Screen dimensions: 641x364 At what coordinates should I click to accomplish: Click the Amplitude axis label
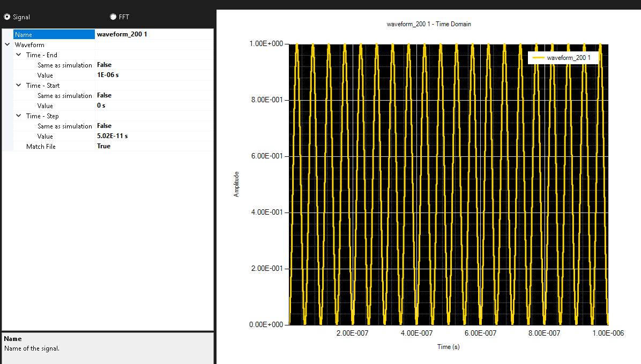(236, 185)
